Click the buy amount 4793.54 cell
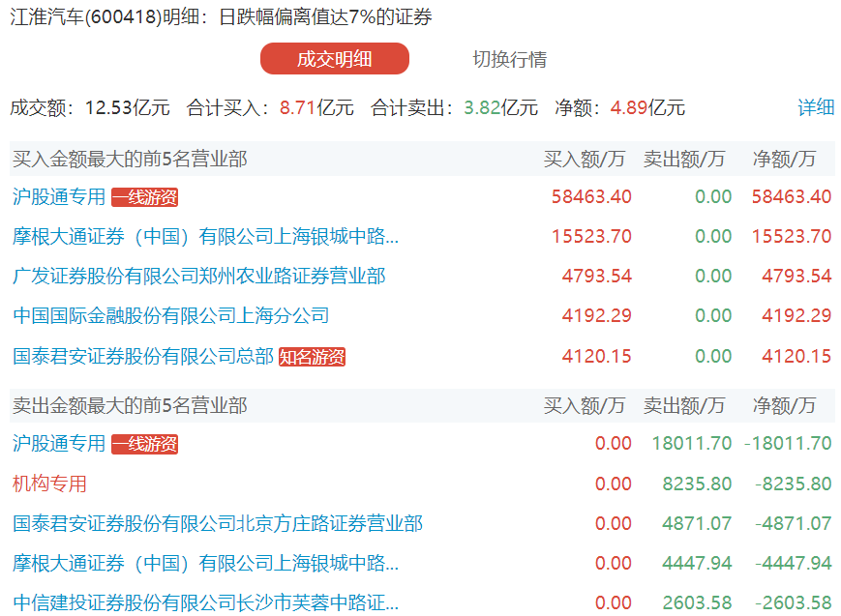This screenshot has height=616, width=841. click(597, 277)
